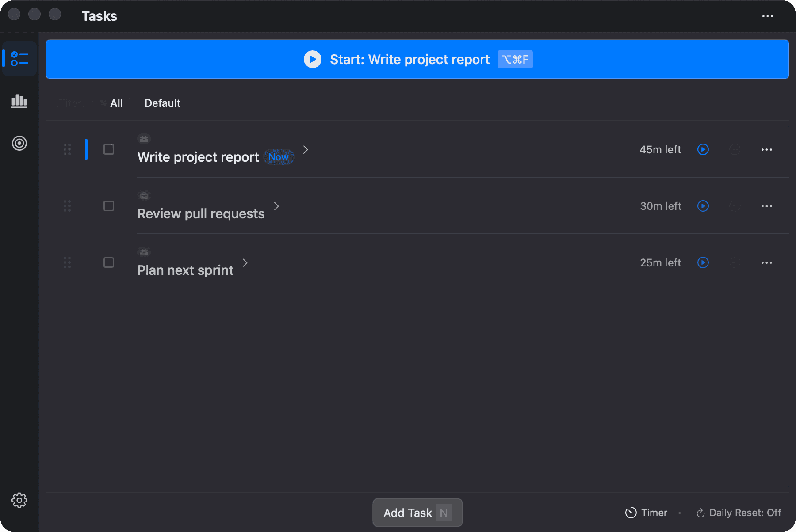796x532 pixels.
Task: Expand Plan next sprint details chevron
Action: [245, 262]
